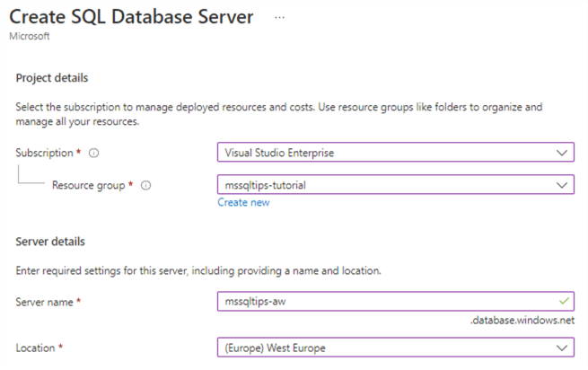
Task: Open the mssqltips-tutorial resource group box
Action: [x=386, y=186]
